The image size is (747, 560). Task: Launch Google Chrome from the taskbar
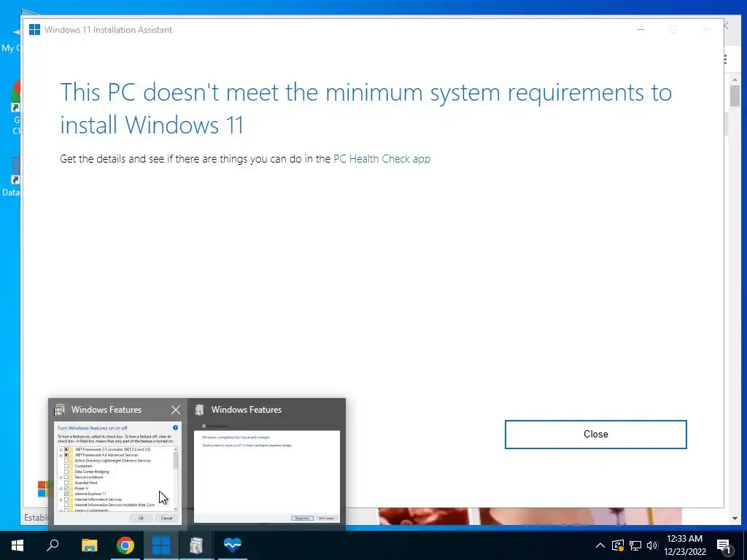125,545
